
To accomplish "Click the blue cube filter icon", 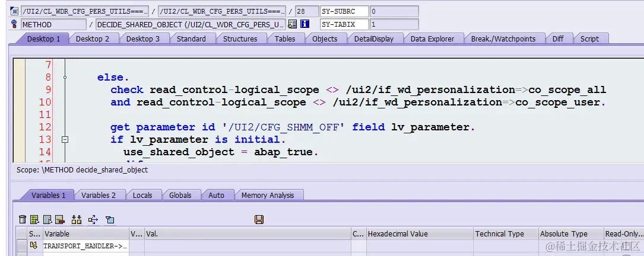I will 109,219.
